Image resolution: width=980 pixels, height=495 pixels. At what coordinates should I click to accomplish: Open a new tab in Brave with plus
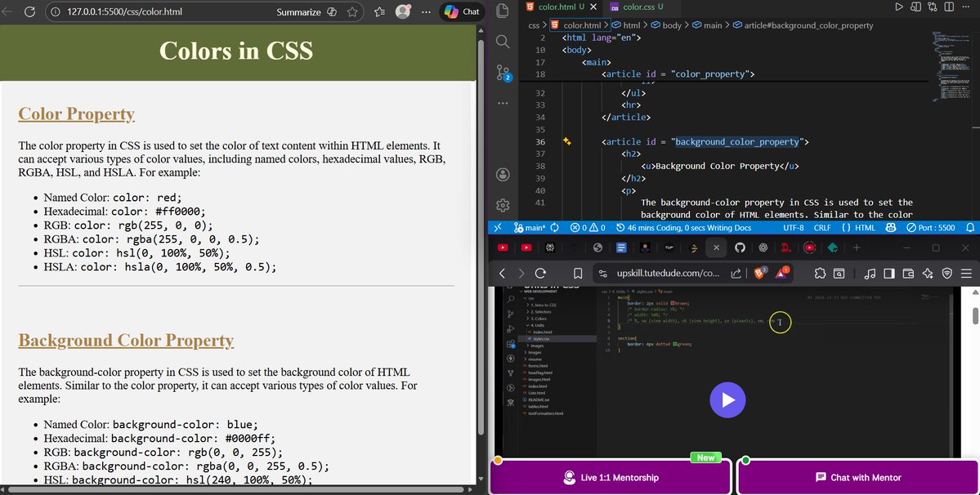pyautogui.click(x=857, y=247)
